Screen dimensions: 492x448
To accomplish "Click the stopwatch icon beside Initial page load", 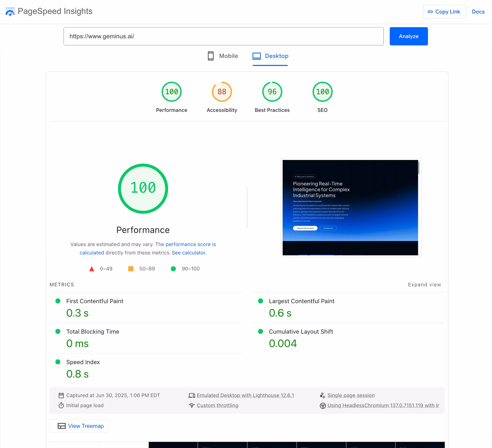I will tap(61, 405).
